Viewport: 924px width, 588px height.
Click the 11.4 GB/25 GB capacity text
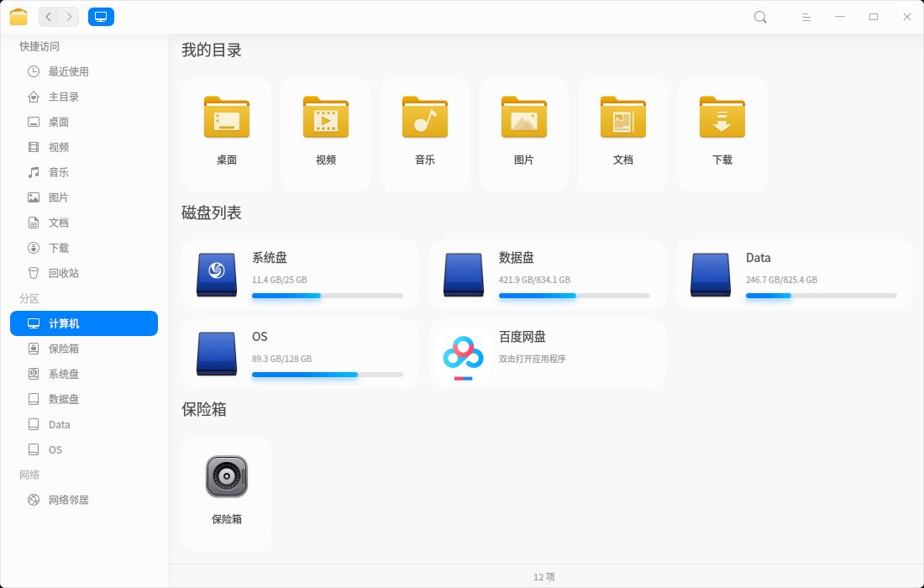(x=280, y=280)
